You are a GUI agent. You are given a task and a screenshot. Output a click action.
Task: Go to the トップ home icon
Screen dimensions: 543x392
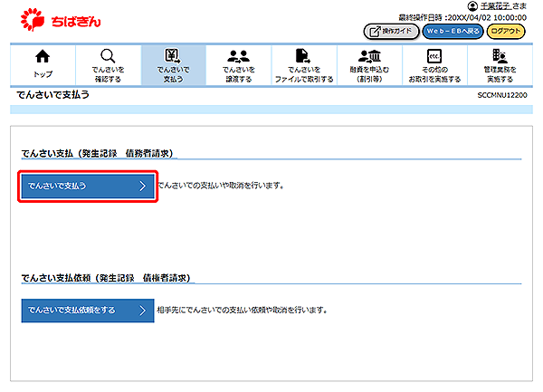click(x=42, y=58)
